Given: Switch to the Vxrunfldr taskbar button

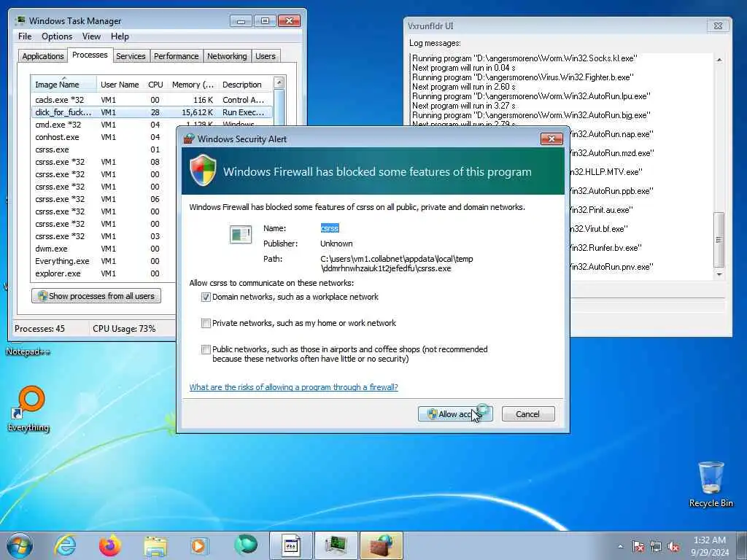Looking at the screenshot, I should click(290, 545).
